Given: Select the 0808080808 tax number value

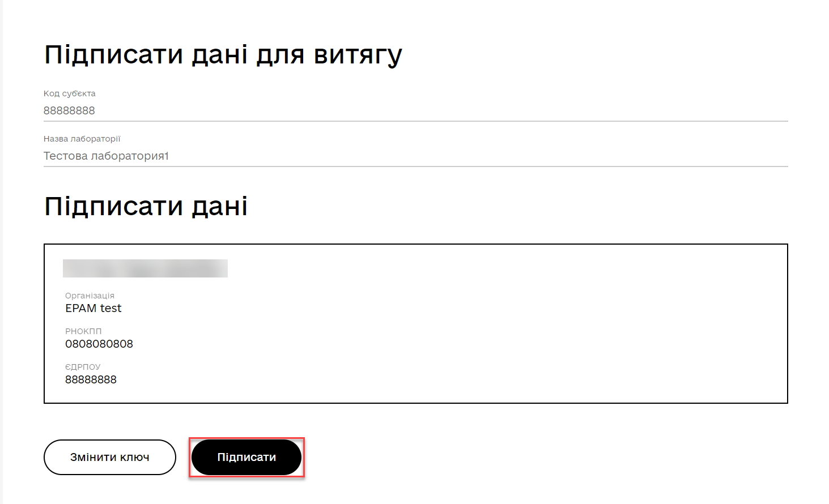Looking at the screenshot, I should pyautogui.click(x=99, y=344).
